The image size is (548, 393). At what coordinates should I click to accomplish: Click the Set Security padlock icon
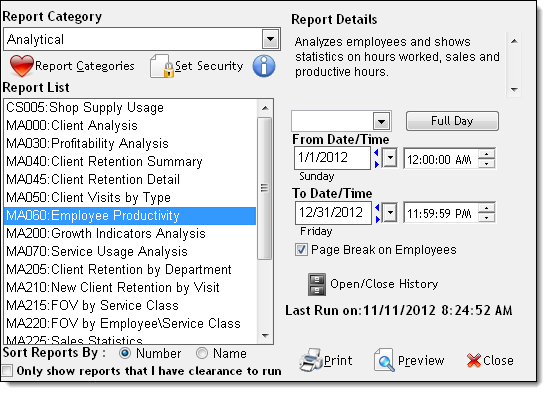pos(162,66)
